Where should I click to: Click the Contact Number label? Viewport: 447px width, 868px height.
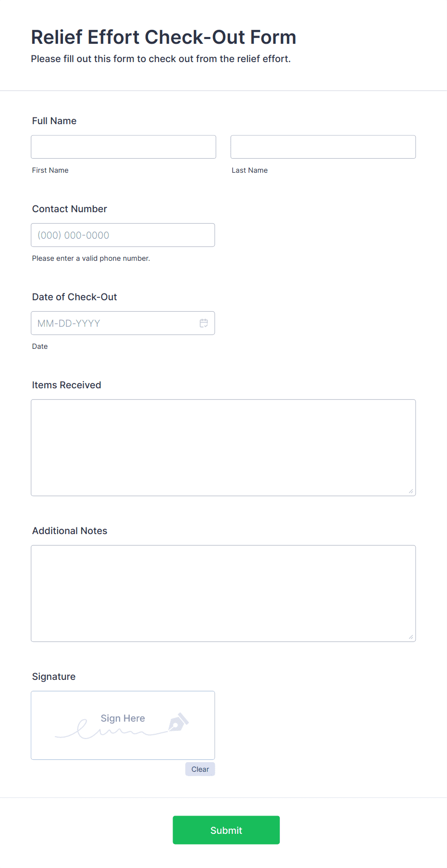pyautogui.click(x=70, y=209)
